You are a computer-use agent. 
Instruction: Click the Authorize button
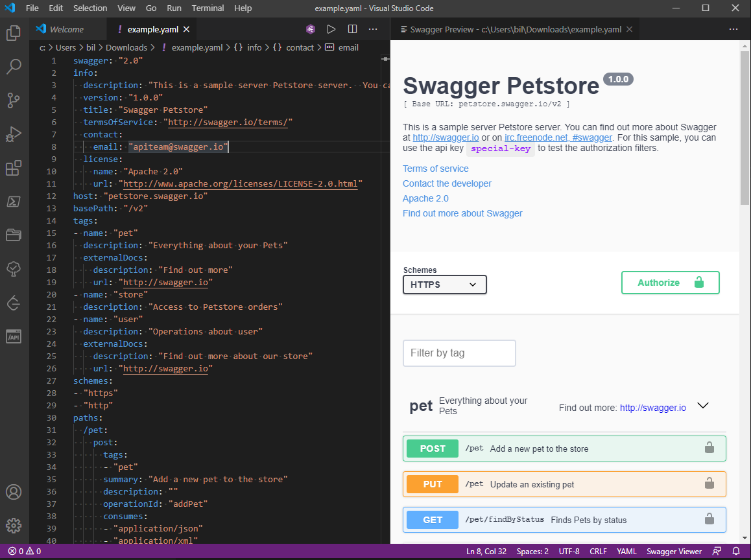(670, 282)
